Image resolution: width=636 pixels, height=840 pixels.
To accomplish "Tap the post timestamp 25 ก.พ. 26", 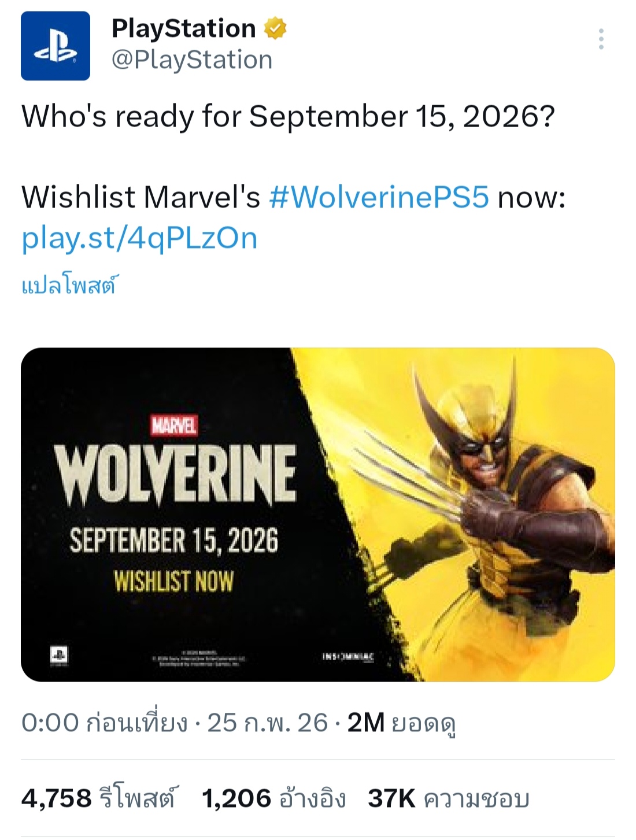I will [267, 723].
